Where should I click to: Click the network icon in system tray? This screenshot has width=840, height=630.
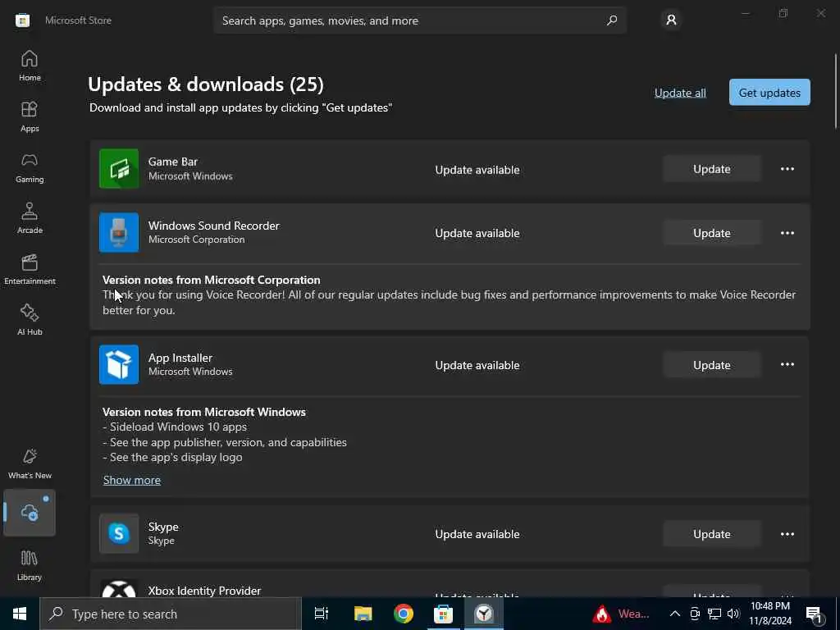[714, 614]
